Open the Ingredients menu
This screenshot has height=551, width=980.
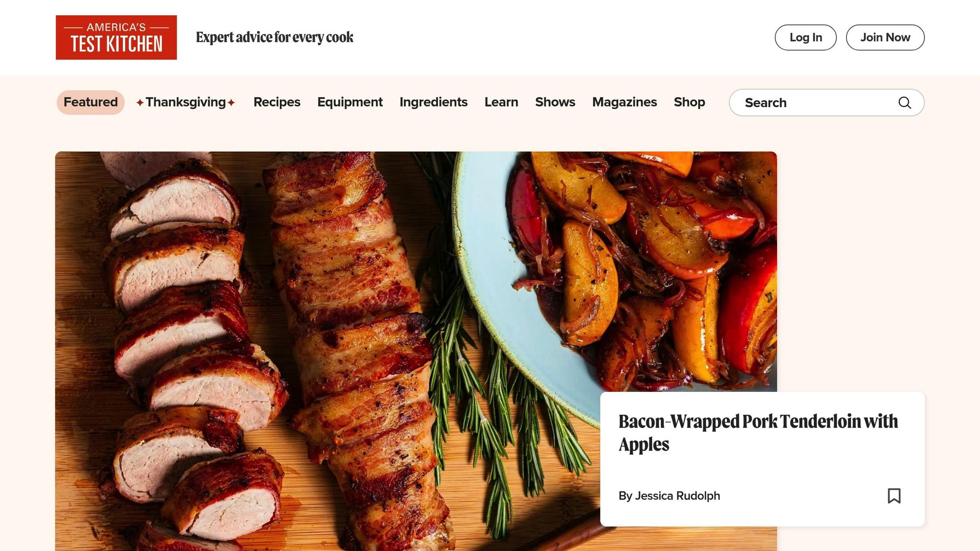point(434,102)
